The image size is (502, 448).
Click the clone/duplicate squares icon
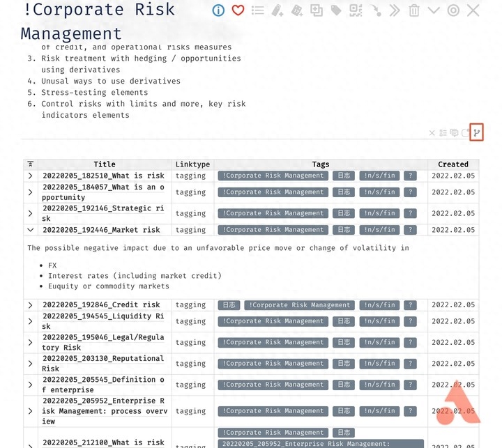tap(317, 10)
